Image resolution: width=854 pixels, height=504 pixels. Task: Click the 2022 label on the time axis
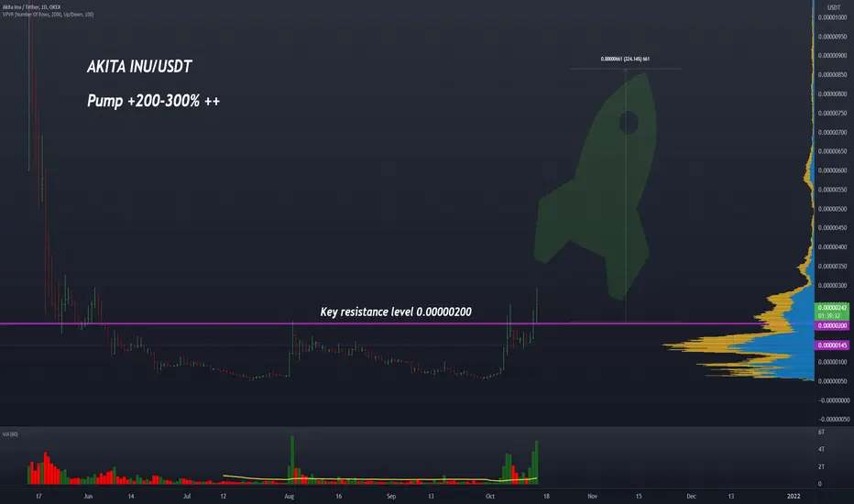click(x=794, y=497)
